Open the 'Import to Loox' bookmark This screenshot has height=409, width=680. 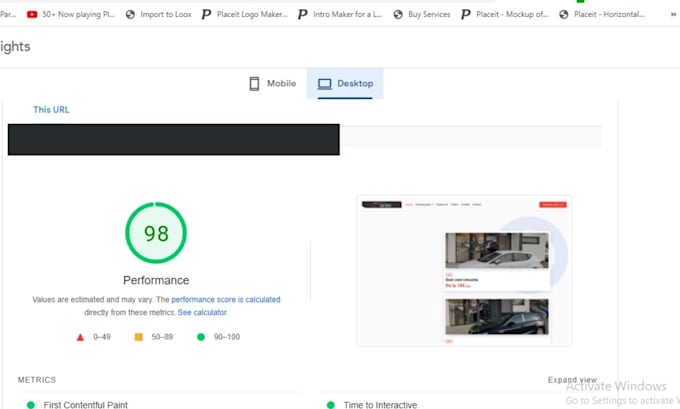tap(159, 14)
